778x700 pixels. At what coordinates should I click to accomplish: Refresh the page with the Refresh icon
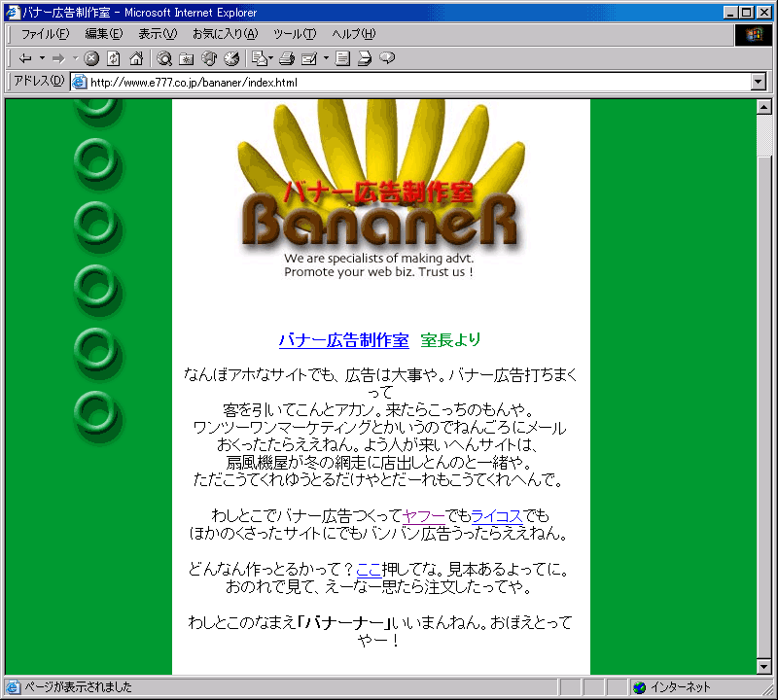click(114, 58)
